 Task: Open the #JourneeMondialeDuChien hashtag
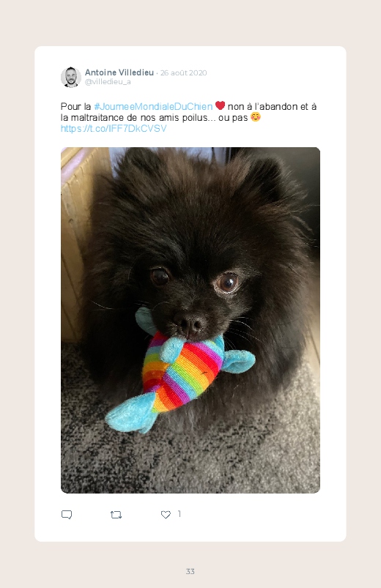(x=153, y=106)
